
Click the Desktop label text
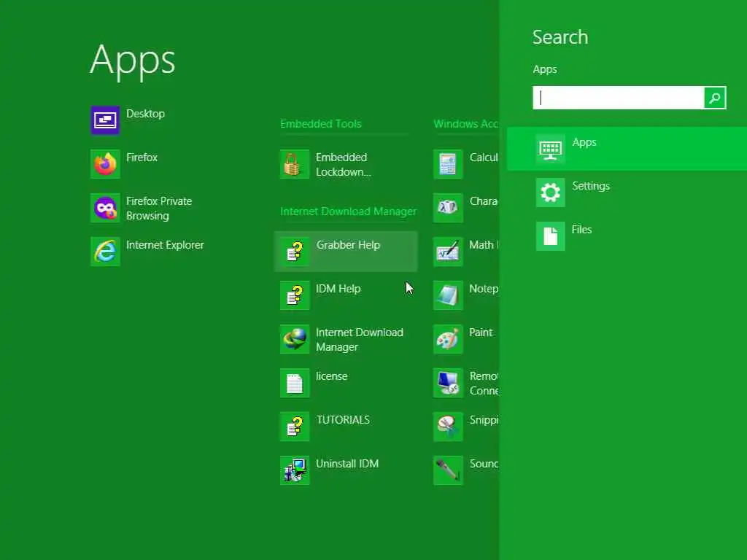pyautogui.click(x=145, y=114)
